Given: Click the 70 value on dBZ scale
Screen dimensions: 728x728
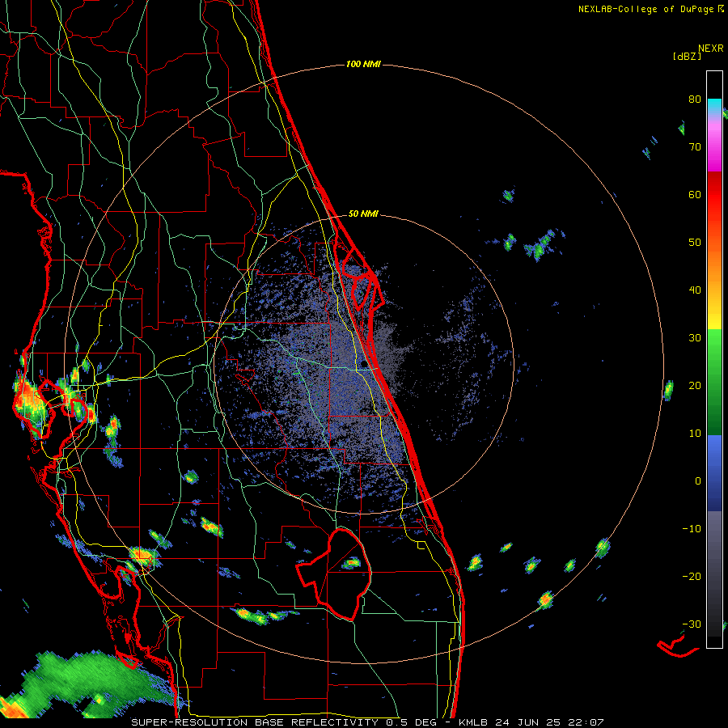Looking at the screenshot, I should (x=695, y=146).
